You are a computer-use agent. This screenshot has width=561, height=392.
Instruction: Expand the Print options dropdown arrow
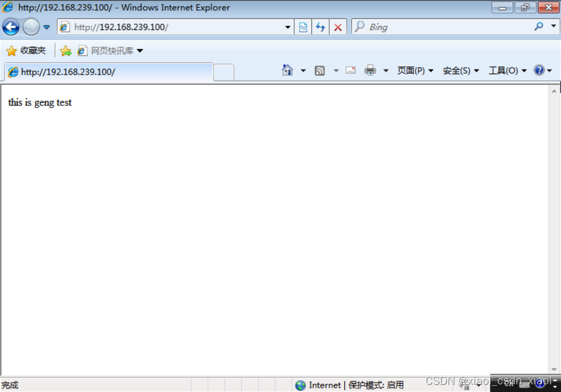tap(386, 71)
